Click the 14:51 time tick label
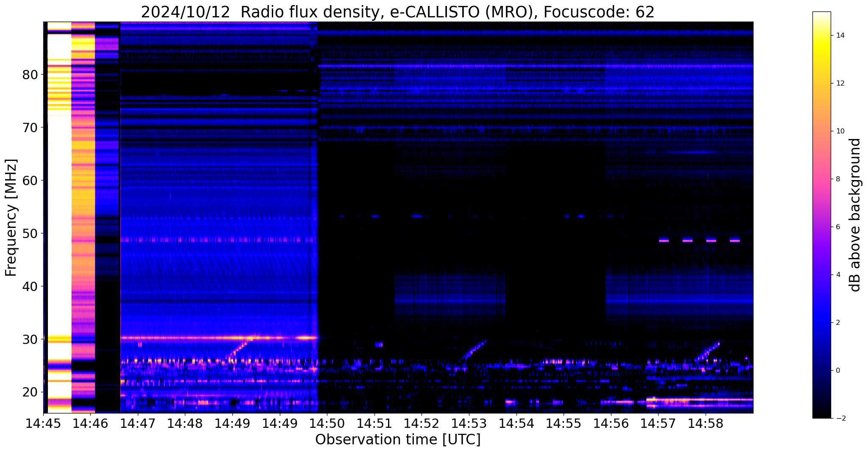868x452 pixels. [x=374, y=424]
